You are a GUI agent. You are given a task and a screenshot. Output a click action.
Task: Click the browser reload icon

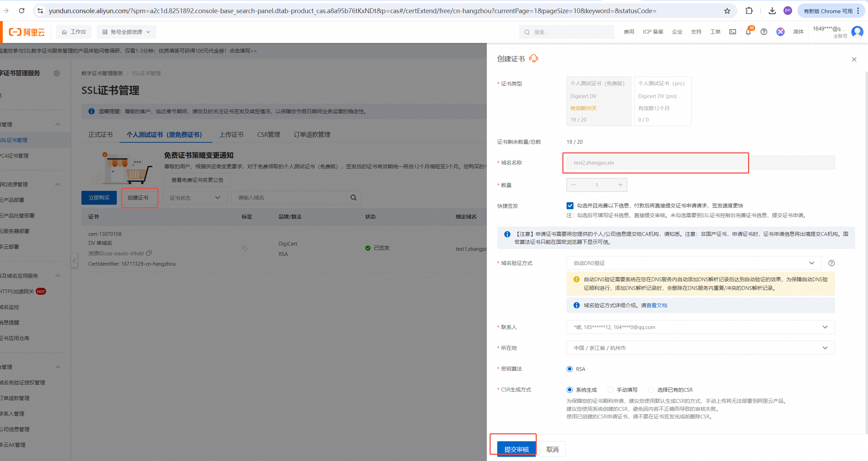21,11
